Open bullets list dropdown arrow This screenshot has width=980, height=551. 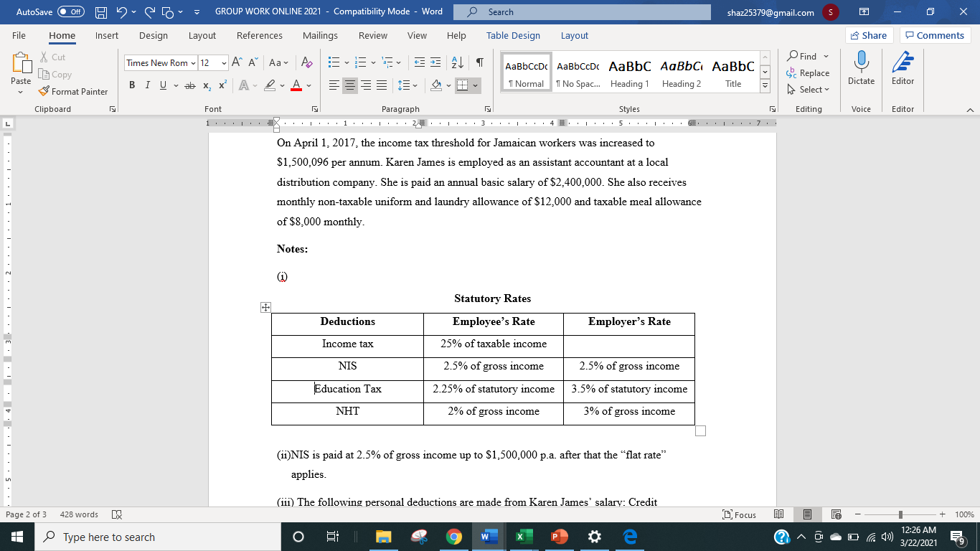tap(346, 62)
